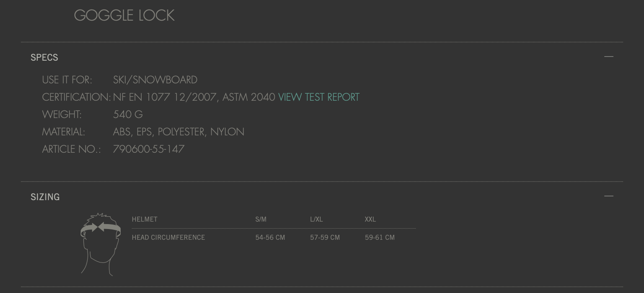Screen dimensions: 644x293
Task: Click the head measurement illustration
Action: [101, 244]
